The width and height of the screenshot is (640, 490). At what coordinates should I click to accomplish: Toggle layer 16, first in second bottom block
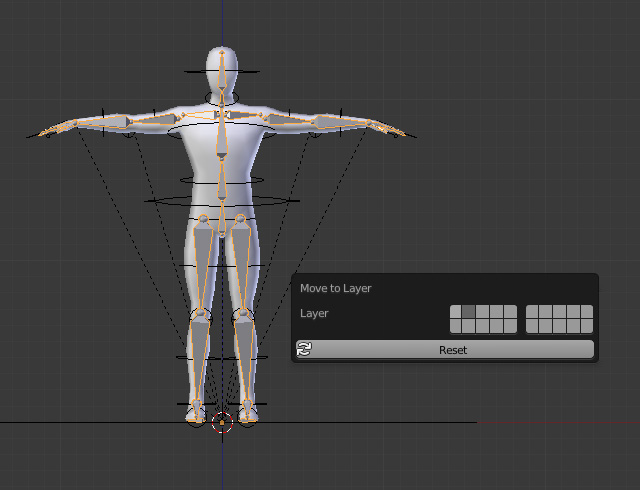coord(532,326)
